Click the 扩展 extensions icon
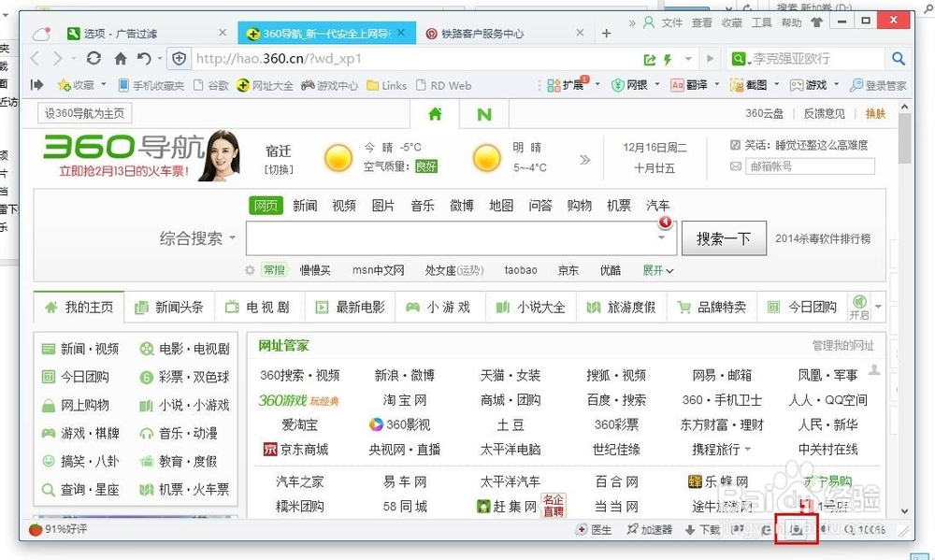The height and width of the screenshot is (560, 935). (x=554, y=85)
